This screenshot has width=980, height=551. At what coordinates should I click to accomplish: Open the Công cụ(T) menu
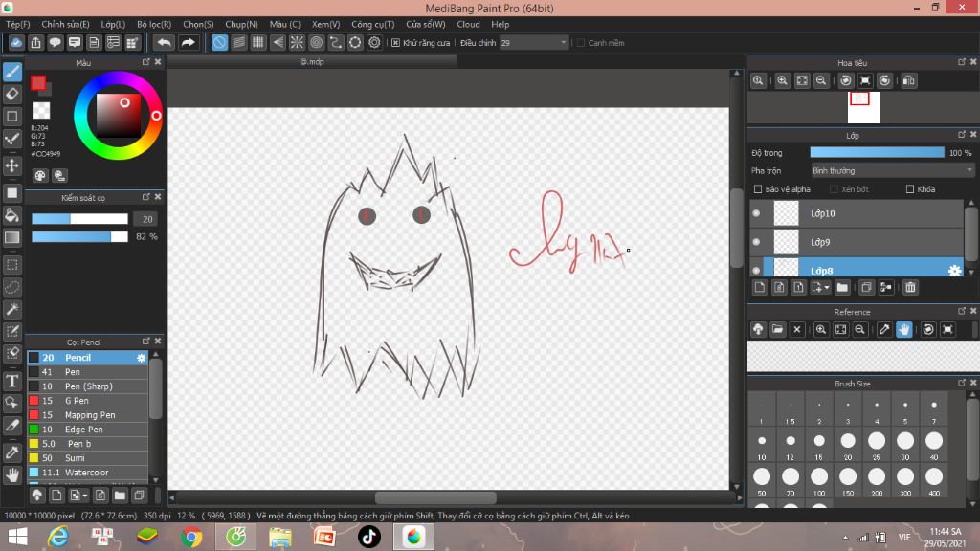coord(373,24)
